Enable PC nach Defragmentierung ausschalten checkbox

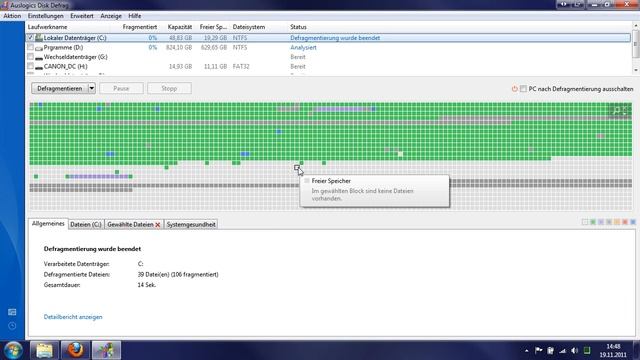coord(523,89)
